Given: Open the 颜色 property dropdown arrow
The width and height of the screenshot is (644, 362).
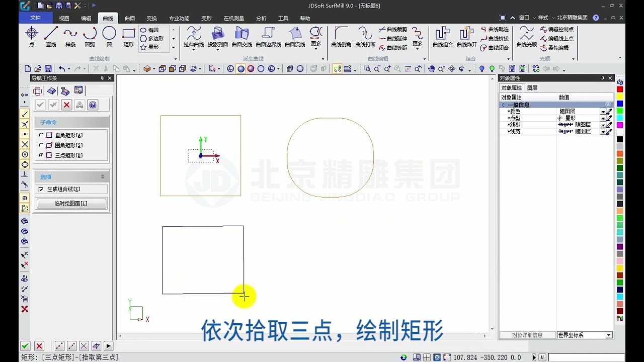Looking at the screenshot, I should coord(603,111).
